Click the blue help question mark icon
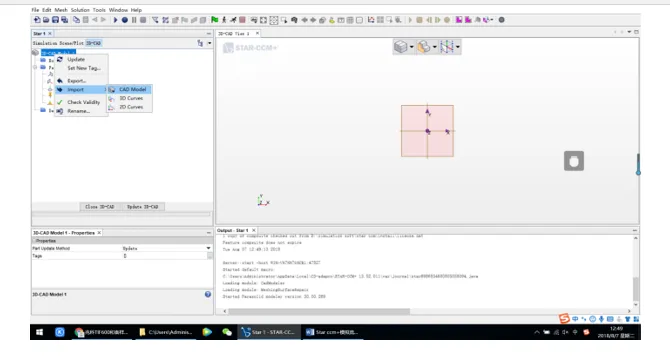 [208, 294]
